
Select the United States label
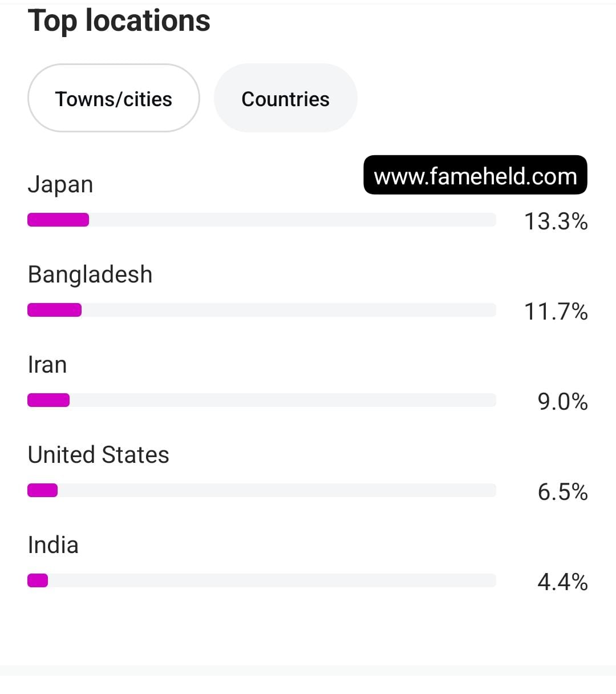pos(98,455)
